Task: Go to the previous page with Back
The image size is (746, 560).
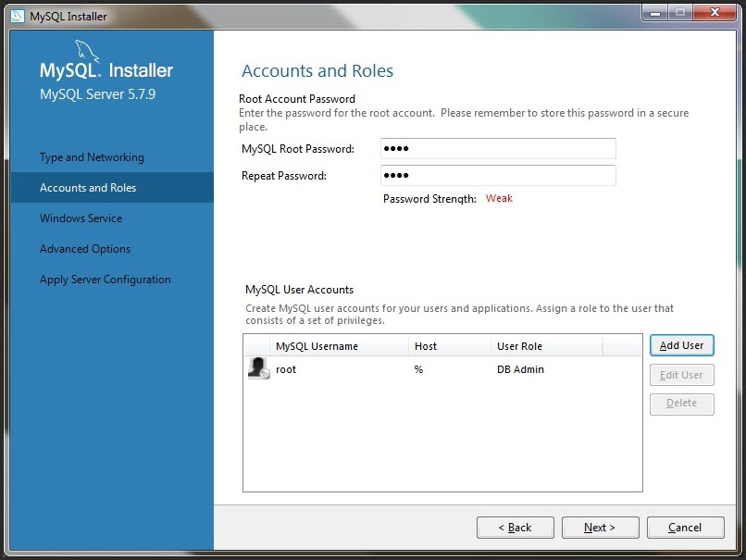Action: coord(516,528)
